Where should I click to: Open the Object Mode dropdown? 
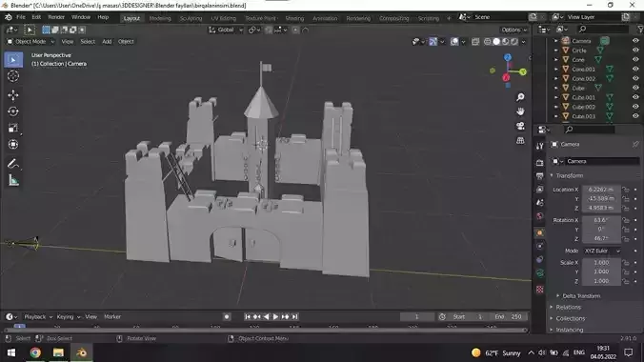30,42
